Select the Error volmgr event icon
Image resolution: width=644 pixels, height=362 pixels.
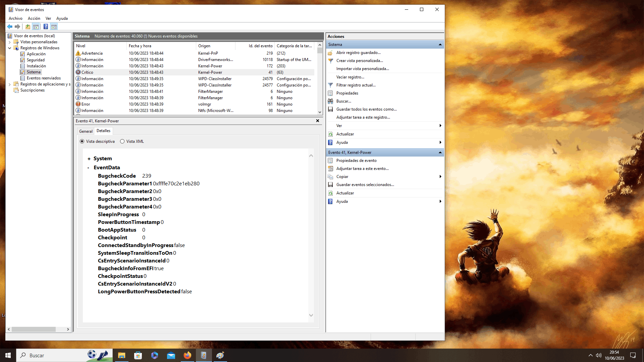click(x=78, y=104)
